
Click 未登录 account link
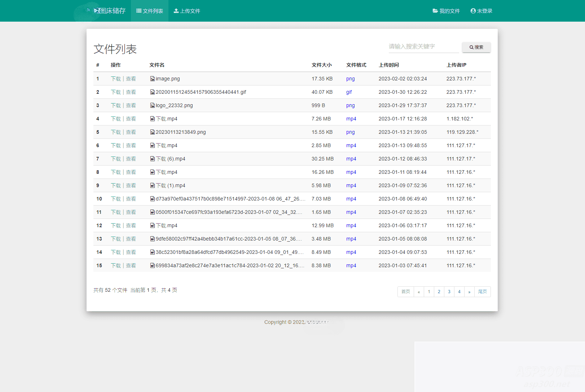point(481,11)
